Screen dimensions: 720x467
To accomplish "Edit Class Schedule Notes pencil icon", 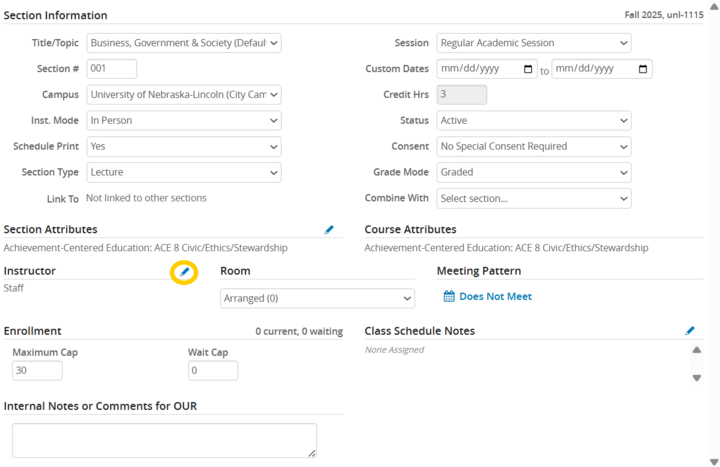I will (690, 331).
